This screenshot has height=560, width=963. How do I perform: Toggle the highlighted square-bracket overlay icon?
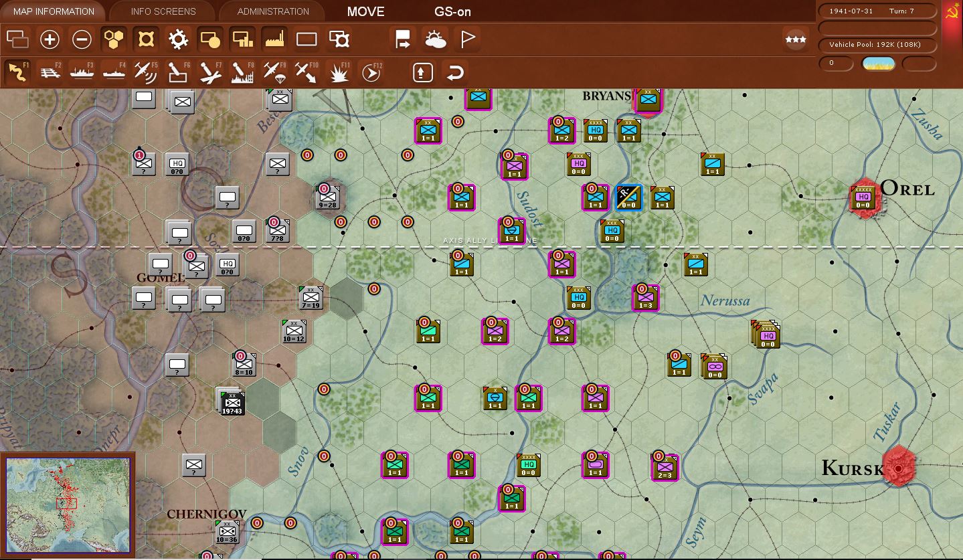pyautogui.click(x=146, y=39)
